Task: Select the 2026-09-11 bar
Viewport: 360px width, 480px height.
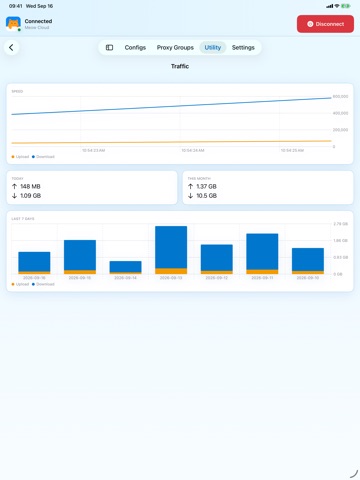Action: pyautogui.click(x=262, y=254)
